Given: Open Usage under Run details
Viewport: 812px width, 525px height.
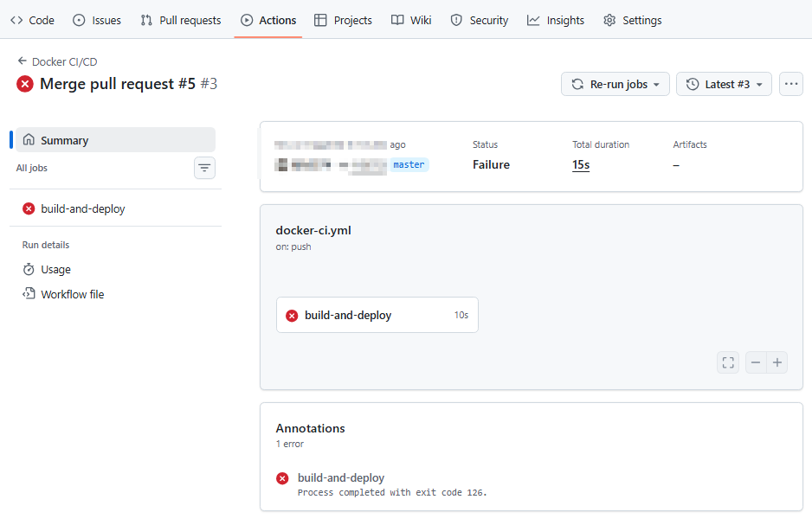Looking at the screenshot, I should (55, 270).
